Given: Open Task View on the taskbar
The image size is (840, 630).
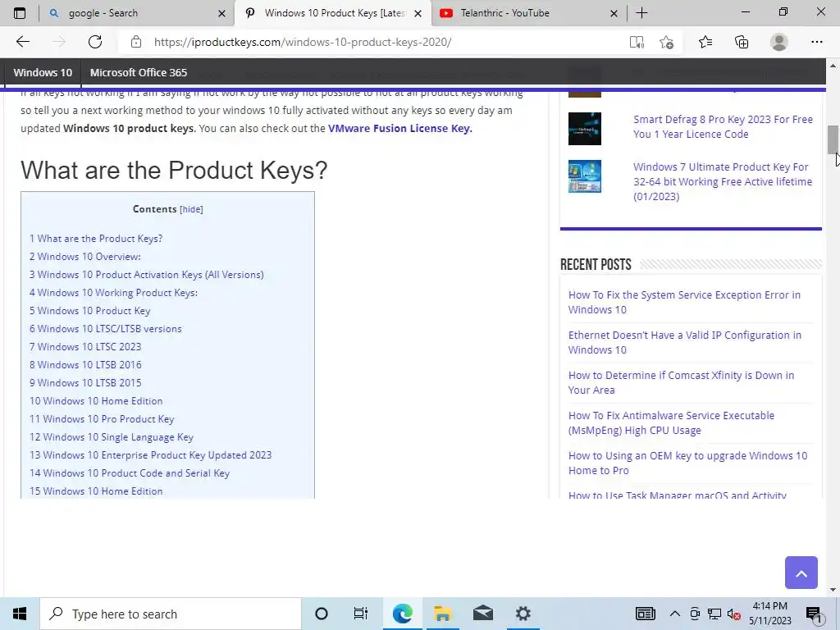Looking at the screenshot, I should coord(361,614).
